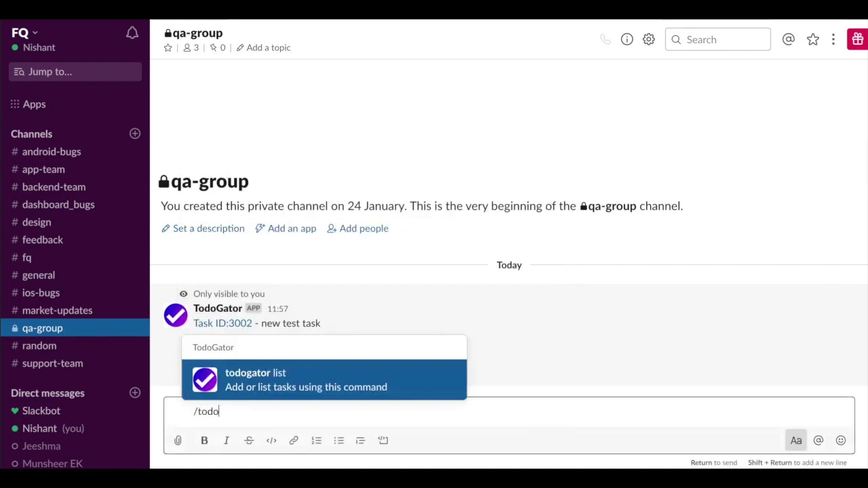Toggle bold formatting
The height and width of the screenshot is (488, 868).
coord(204,441)
